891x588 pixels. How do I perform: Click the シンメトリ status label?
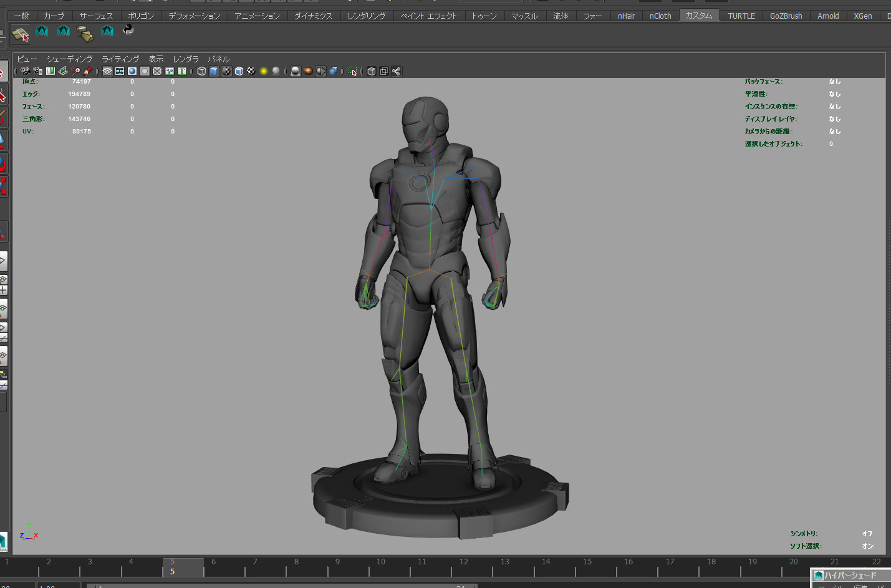point(804,534)
